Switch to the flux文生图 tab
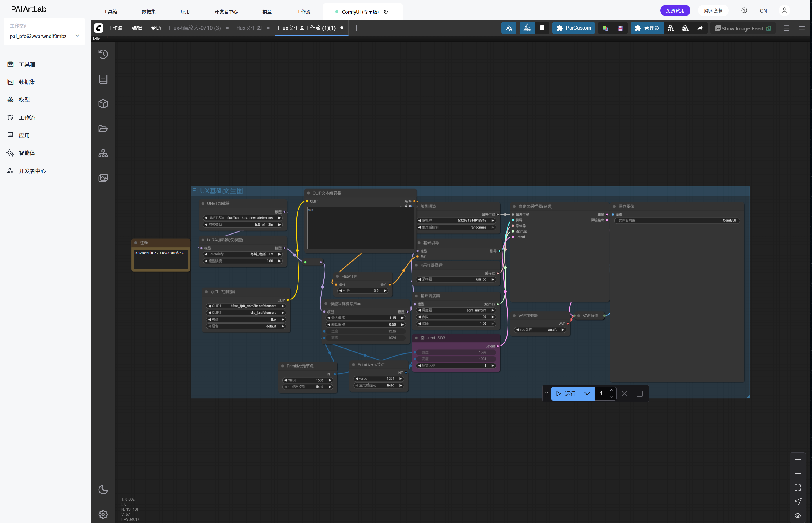The image size is (812, 523). click(249, 28)
